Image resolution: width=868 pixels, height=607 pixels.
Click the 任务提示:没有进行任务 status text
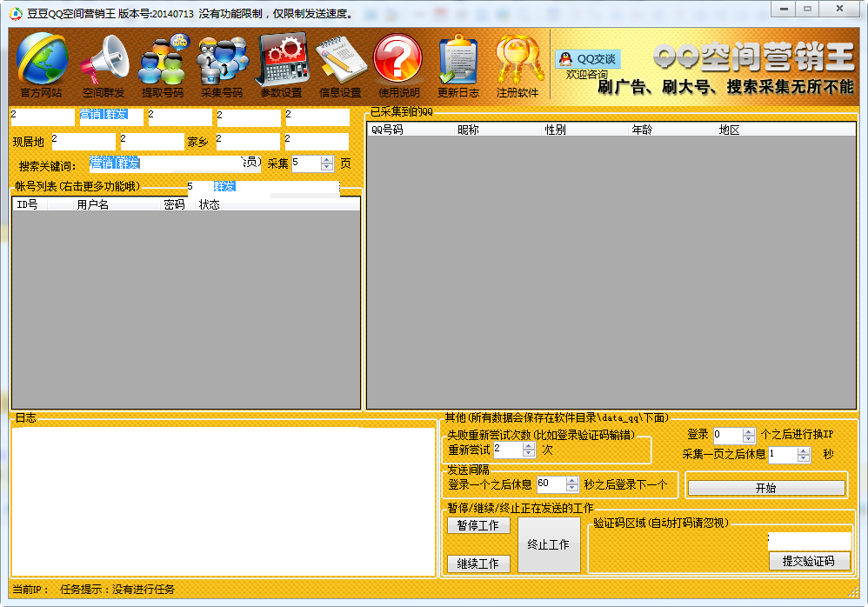(117, 590)
